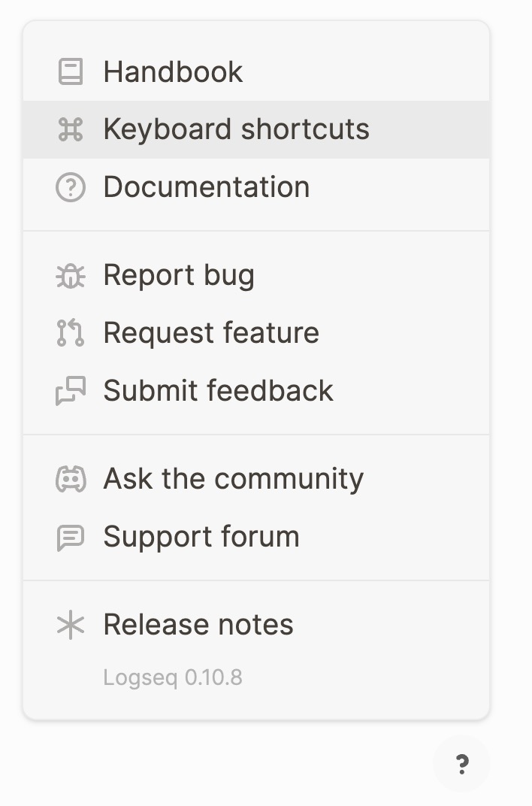Open the Handbook menu entry
Screen dimensions: 532x806
(256, 71)
